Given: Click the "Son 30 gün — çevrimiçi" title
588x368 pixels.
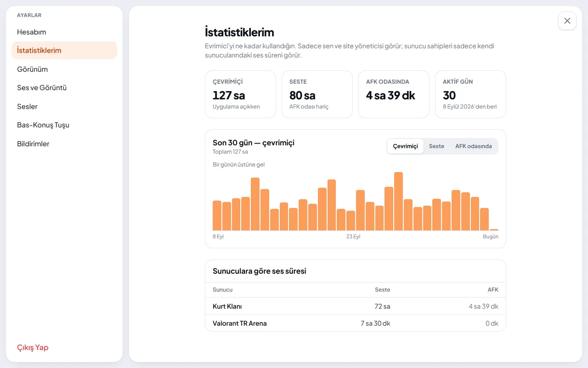Looking at the screenshot, I should coord(254,143).
